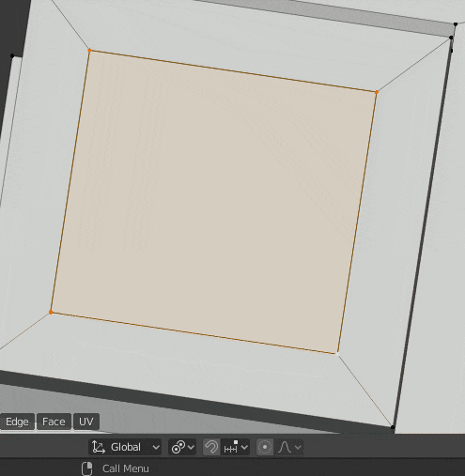Viewport: 465px width, 476px height.
Task: Select the black vertex near the dark left edge
Action: [x=12, y=55]
